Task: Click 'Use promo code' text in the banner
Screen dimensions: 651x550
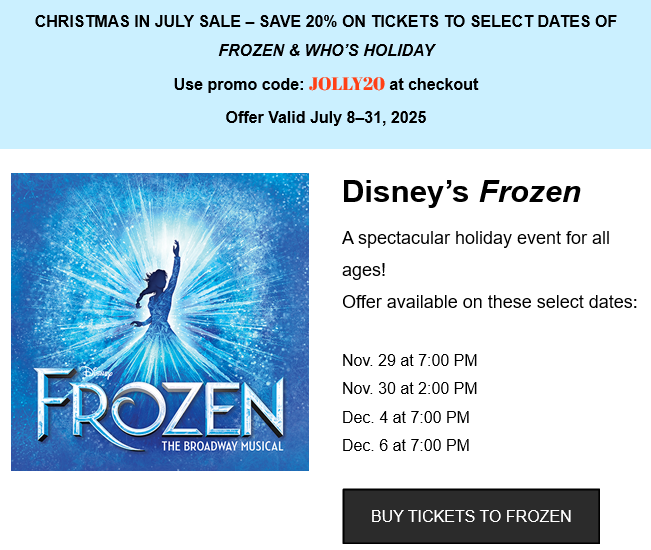Action: (x=239, y=84)
